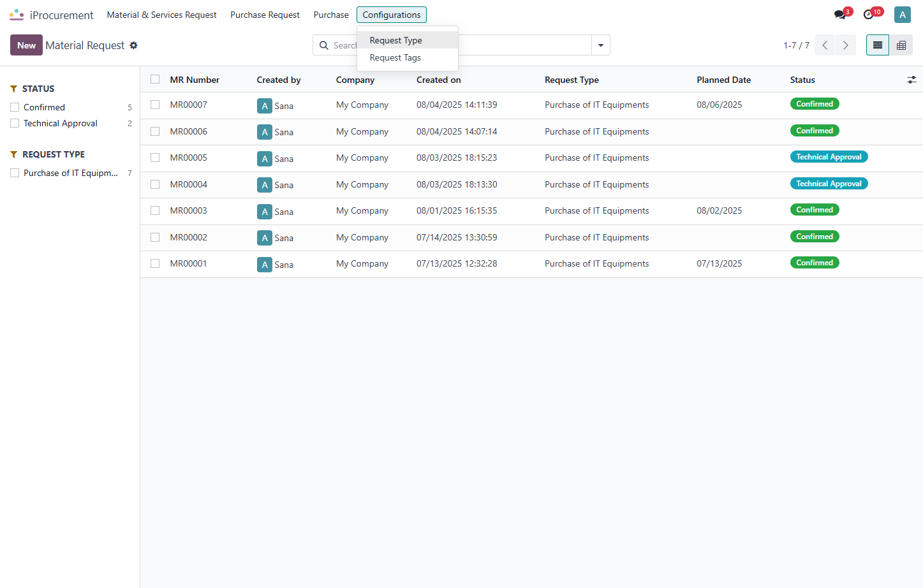Check the Purchase of IT Equipment filter
Screen dimensions: 923x588
pyautogui.click(x=15, y=173)
